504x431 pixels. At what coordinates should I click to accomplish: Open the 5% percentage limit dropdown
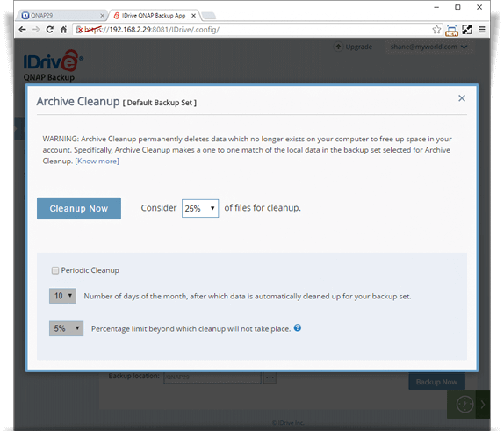[x=66, y=328]
